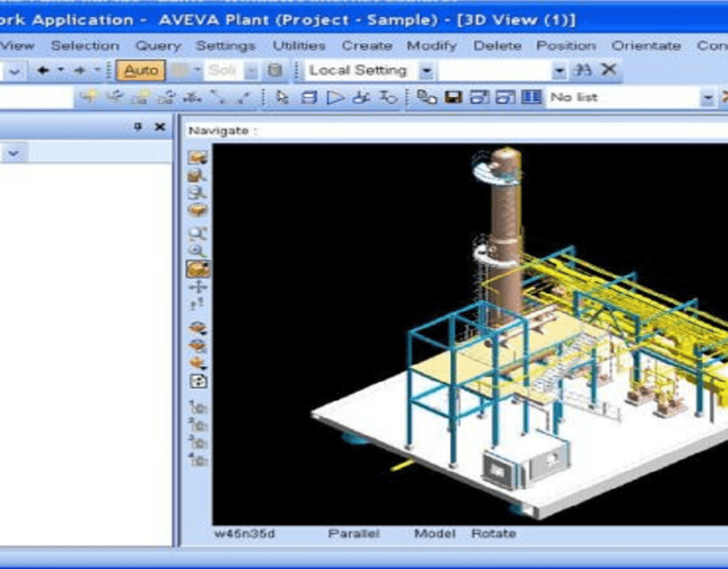Click the box with magnifier icon below top icon
728x569 pixels.
(197, 175)
